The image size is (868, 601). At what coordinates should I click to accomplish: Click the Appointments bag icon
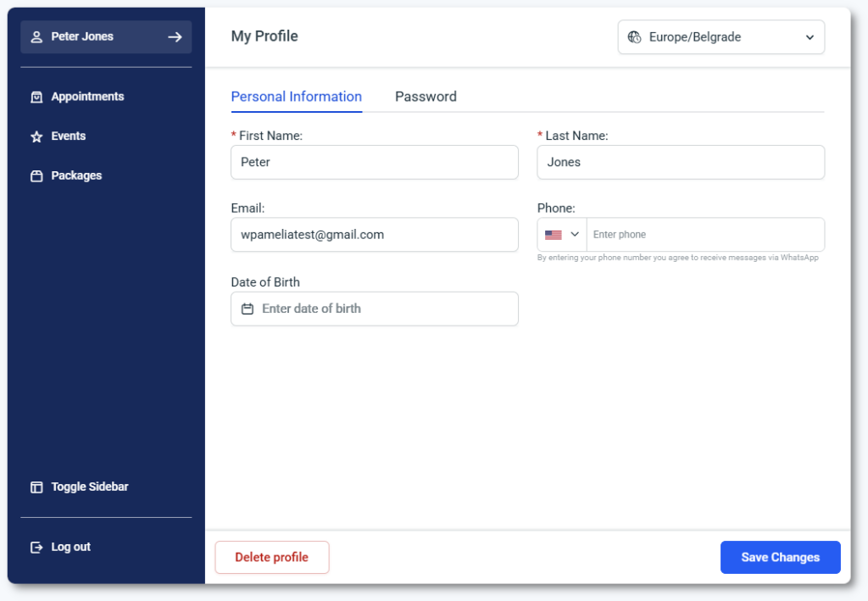point(36,97)
